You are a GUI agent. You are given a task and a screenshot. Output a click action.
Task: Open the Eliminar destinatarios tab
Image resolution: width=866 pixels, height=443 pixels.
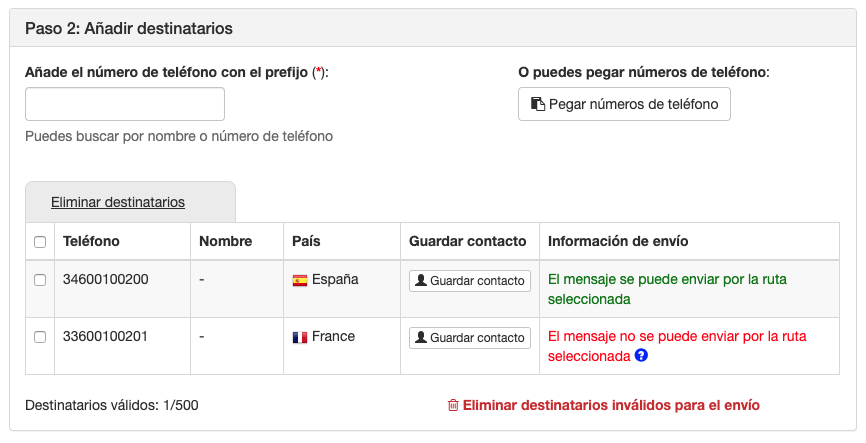click(x=118, y=202)
